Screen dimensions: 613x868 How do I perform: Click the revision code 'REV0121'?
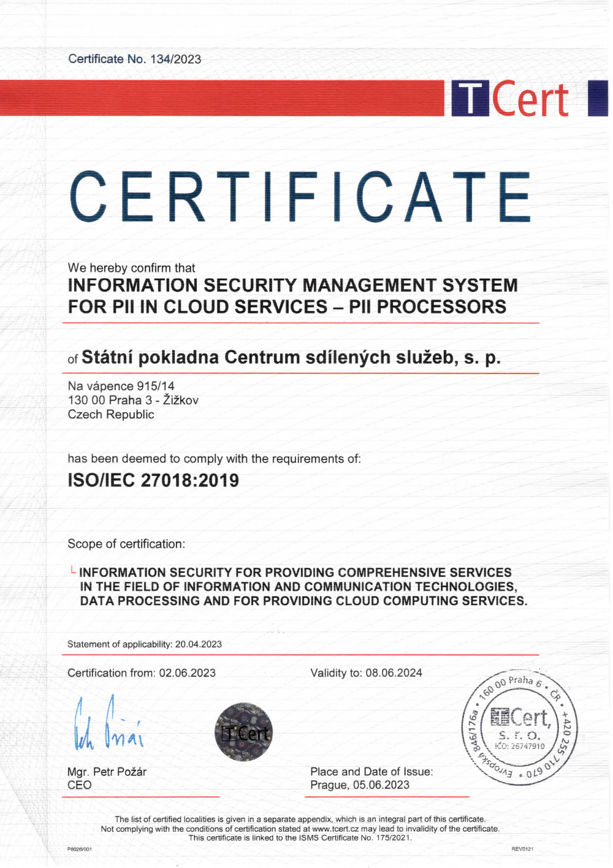pyautogui.click(x=522, y=849)
